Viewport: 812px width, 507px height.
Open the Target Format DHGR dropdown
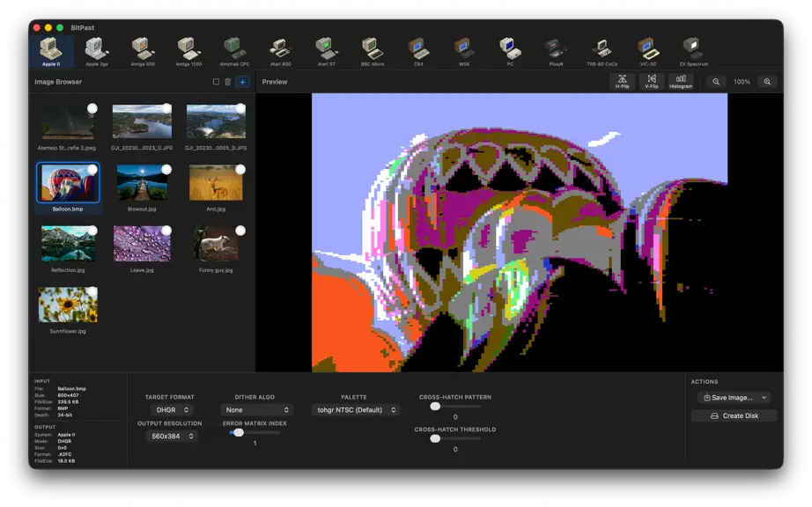[172, 410]
